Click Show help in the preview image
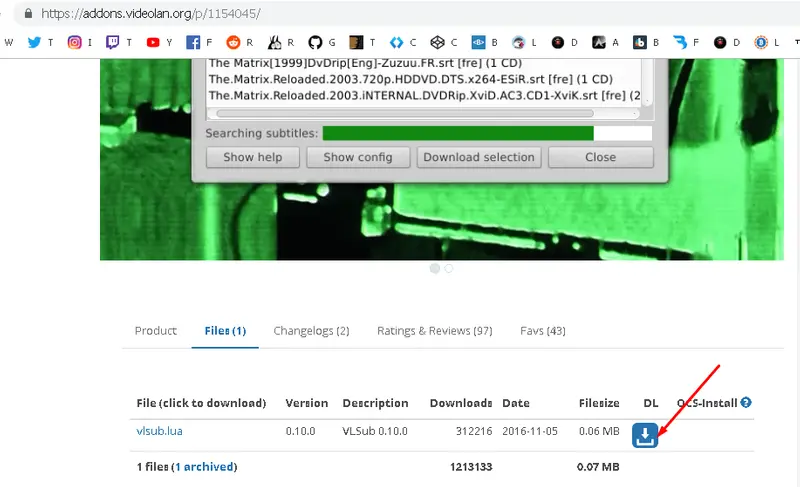The image size is (800, 487). [x=253, y=157]
